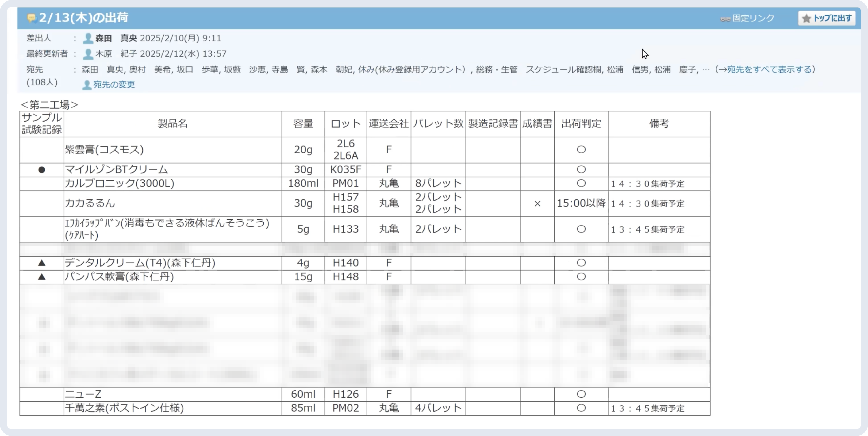Click the トップに出す button
Screen dimensions: 868x436
click(827, 18)
